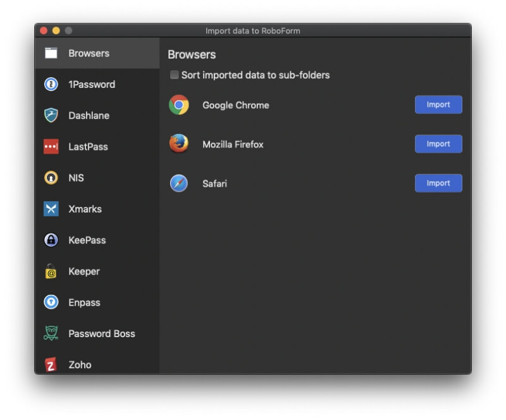Click the Browsers heading in main pane
The height and width of the screenshot is (420, 506).
click(x=192, y=54)
